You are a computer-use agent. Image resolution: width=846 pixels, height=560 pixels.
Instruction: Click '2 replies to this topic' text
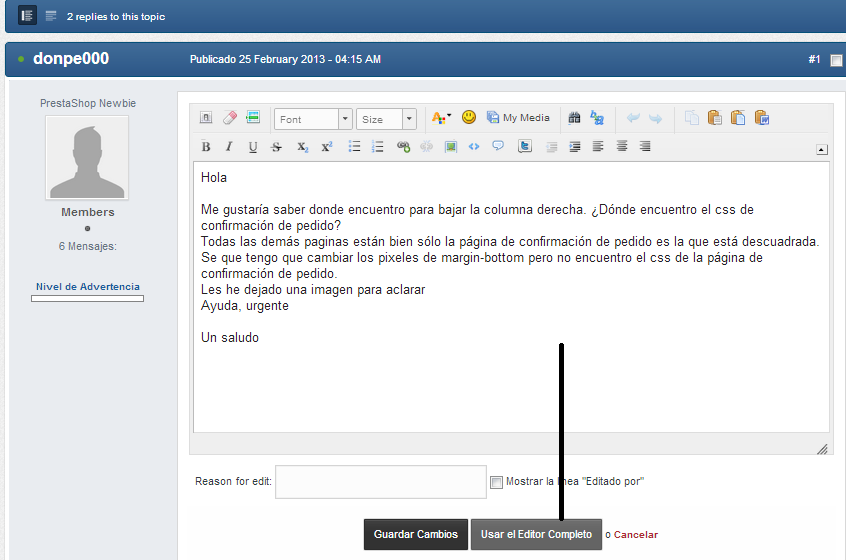click(x=116, y=17)
